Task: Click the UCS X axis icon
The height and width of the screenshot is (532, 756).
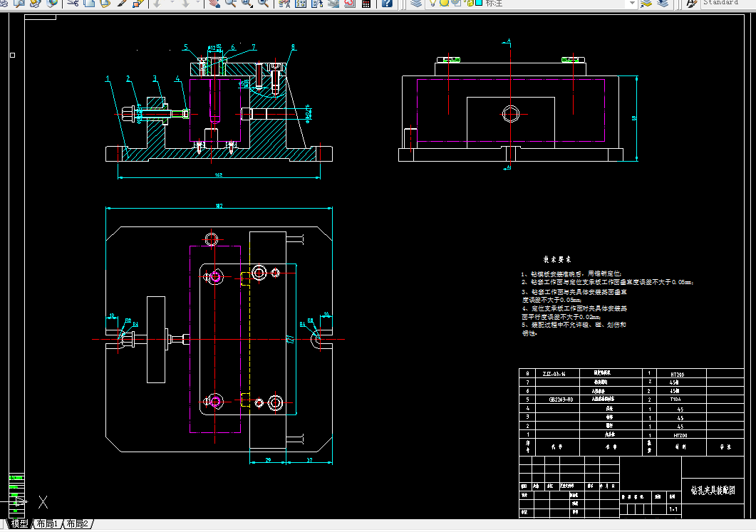Action: pos(43,502)
